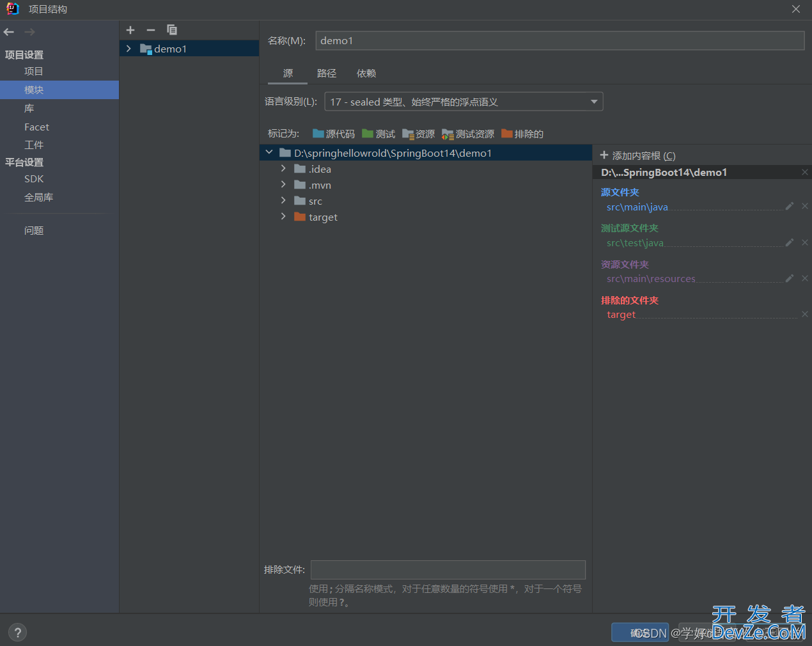Open 问题 in sidebar

[34, 231]
